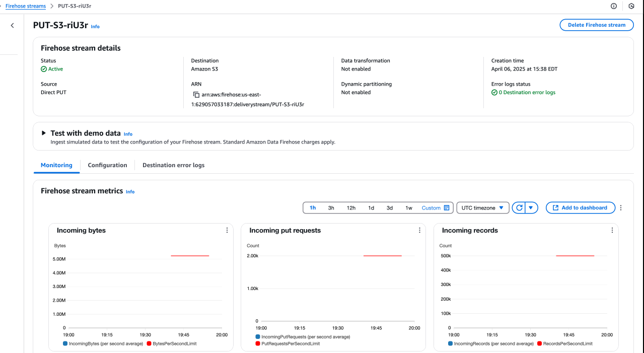Click the red BytesPerSecondLimit line in chart
This screenshot has width=644, height=353.
190,256
